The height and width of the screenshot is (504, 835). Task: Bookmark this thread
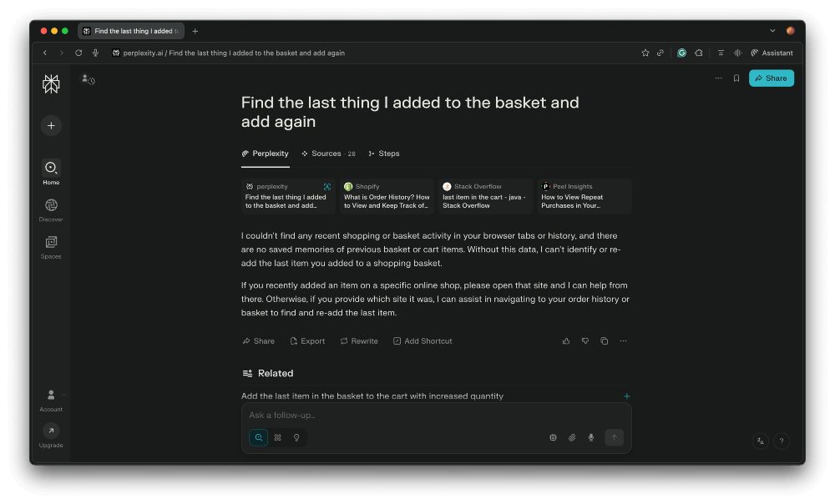(736, 78)
